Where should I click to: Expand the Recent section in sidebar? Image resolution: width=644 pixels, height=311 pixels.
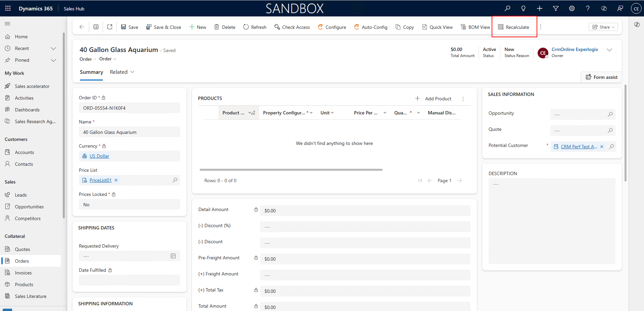(53, 48)
